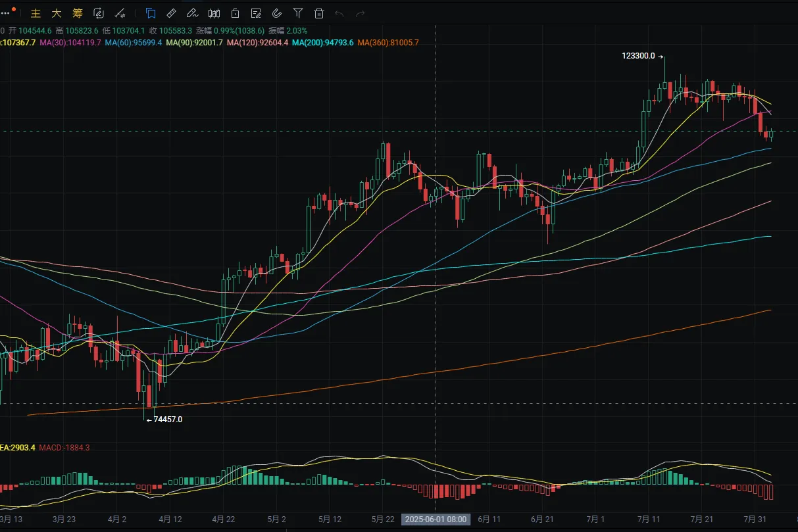Click the refresh/sync chart icon
Screen dimensions: 798x532
[99, 13]
